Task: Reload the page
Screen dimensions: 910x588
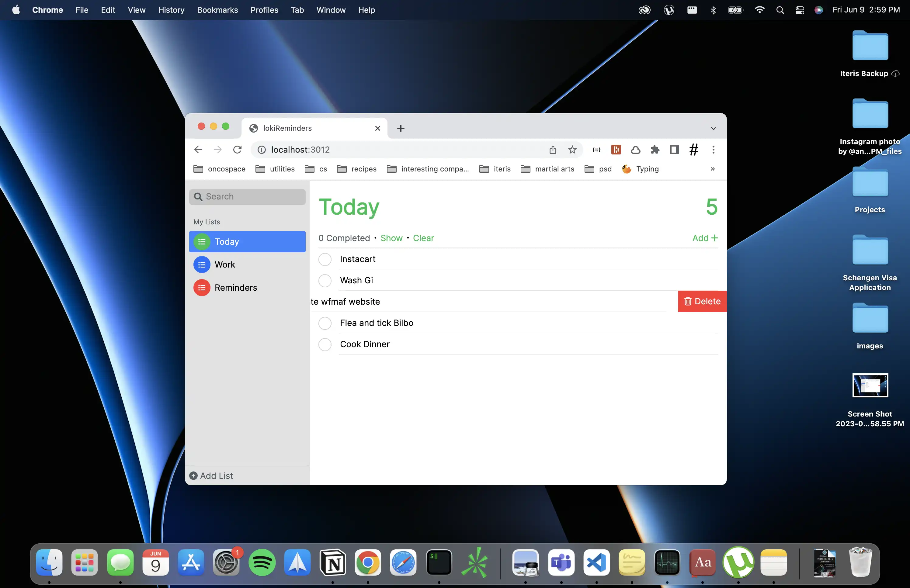Action: [x=237, y=150]
